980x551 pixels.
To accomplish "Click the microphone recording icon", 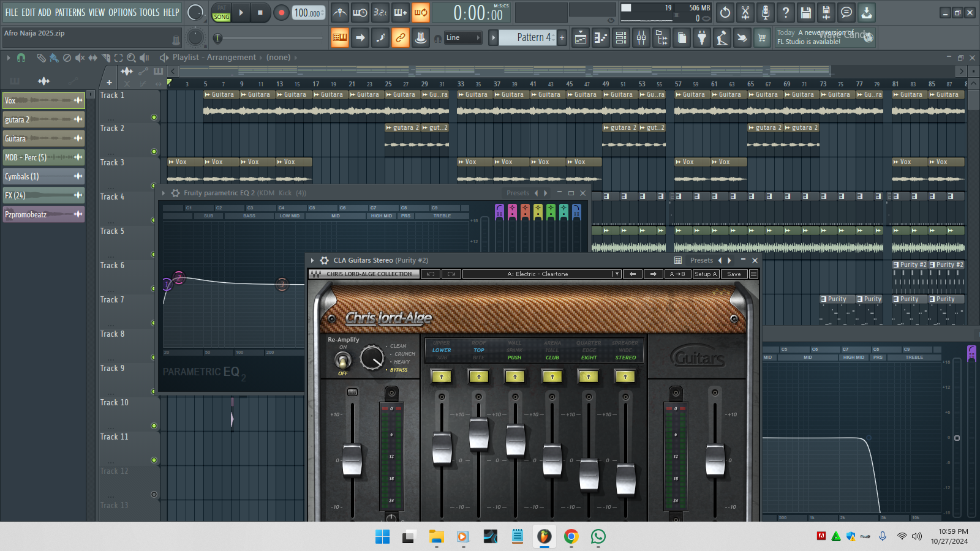I will [766, 12].
